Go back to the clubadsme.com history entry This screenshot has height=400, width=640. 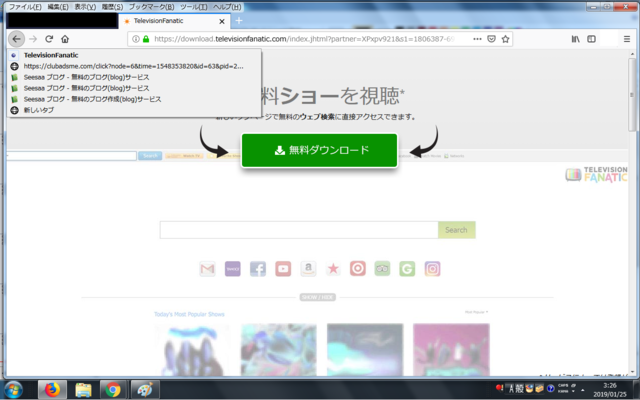tap(134, 66)
